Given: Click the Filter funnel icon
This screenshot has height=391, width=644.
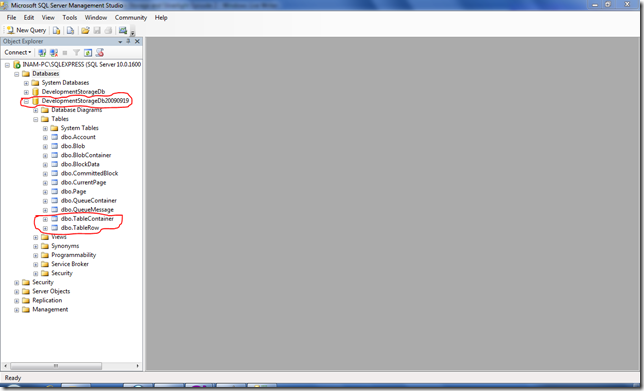Looking at the screenshot, I should (76, 53).
